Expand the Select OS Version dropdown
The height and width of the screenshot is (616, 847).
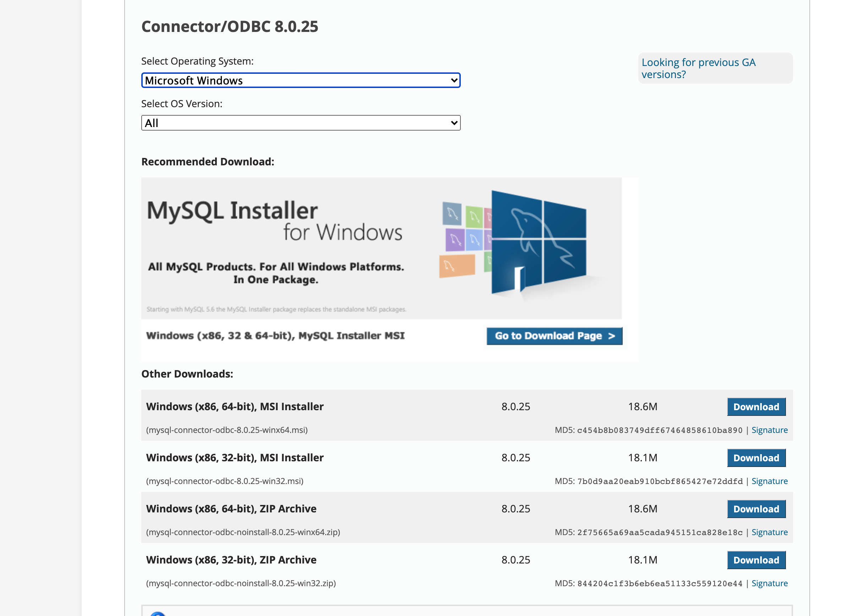(300, 123)
